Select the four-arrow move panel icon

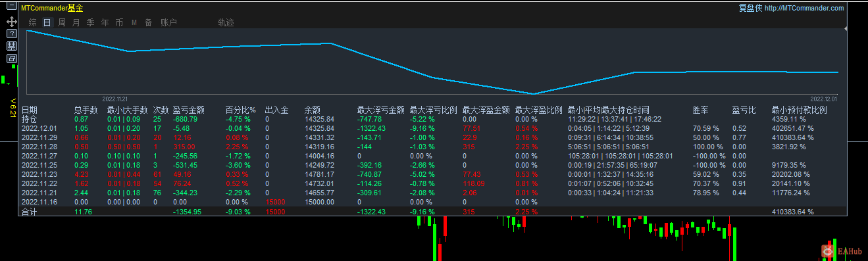(x=12, y=21)
